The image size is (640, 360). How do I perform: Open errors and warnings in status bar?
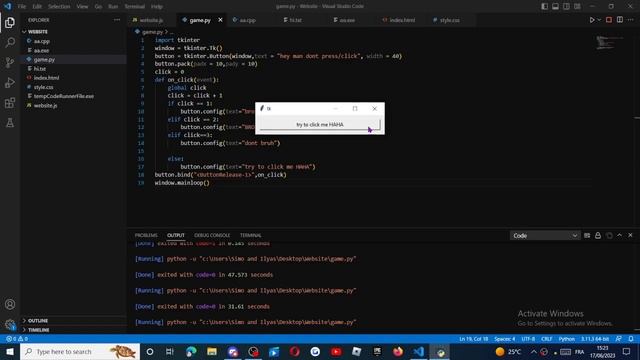17,339
